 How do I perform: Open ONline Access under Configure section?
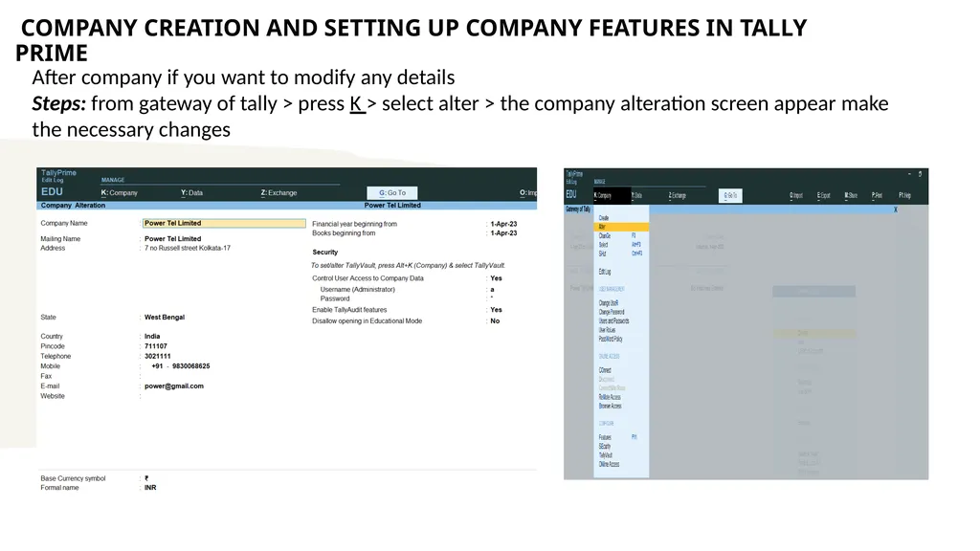click(x=609, y=464)
